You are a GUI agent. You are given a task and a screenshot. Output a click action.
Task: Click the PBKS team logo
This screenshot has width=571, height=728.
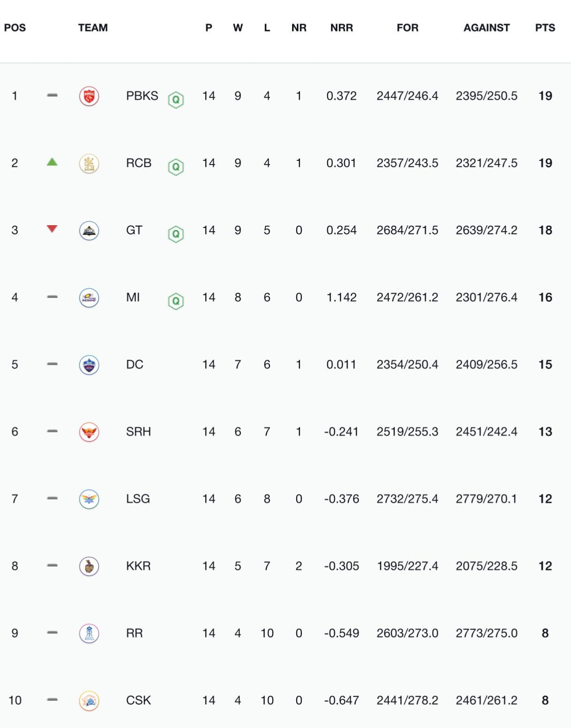(x=89, y=96)
